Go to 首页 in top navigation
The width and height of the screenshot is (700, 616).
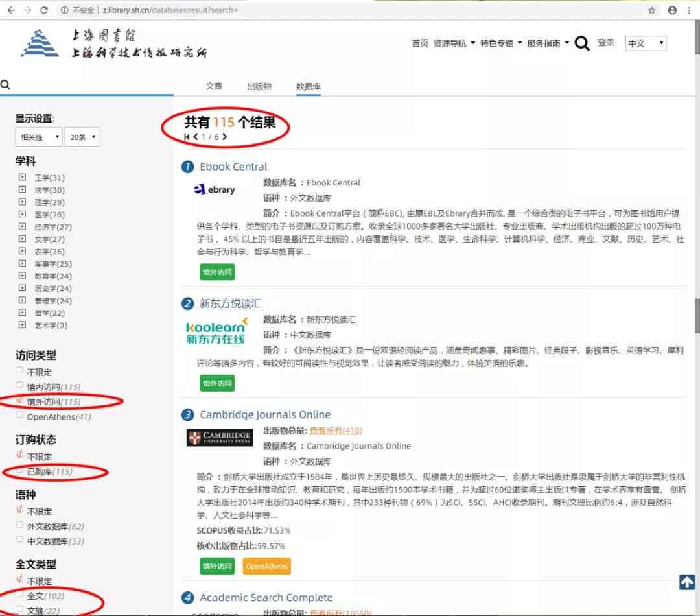[x=419, y=43]
